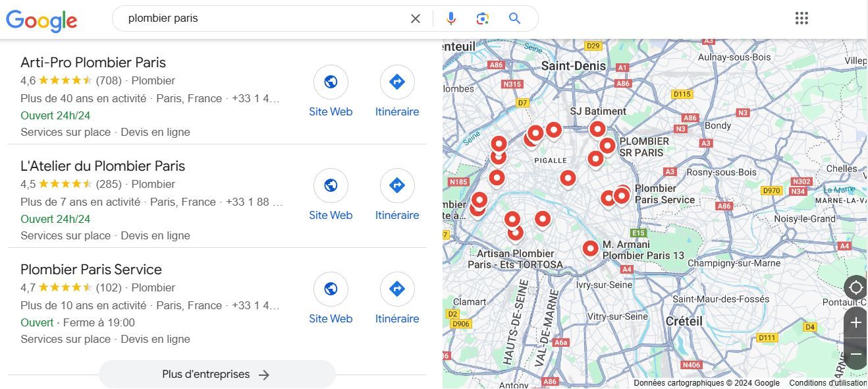Click Site Web label for L'Atelier du Plombier
Viewport: 868px width, 389px height.
331,215
